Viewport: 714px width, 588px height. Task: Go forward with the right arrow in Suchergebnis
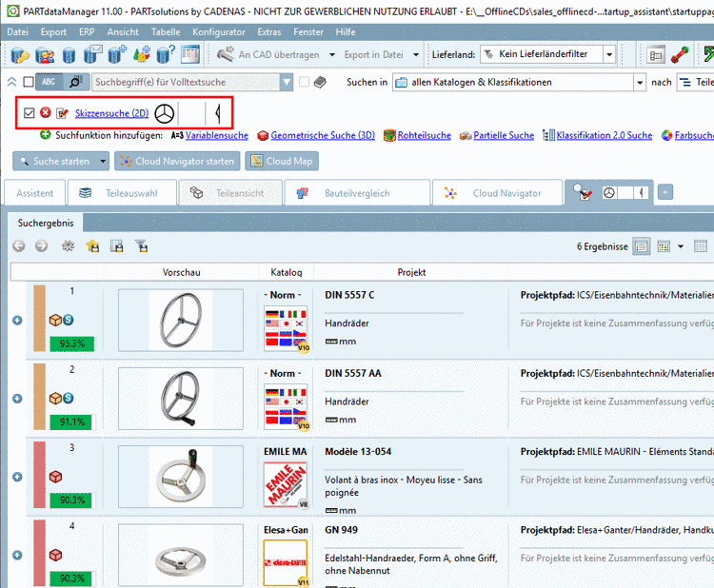point(42,246)
